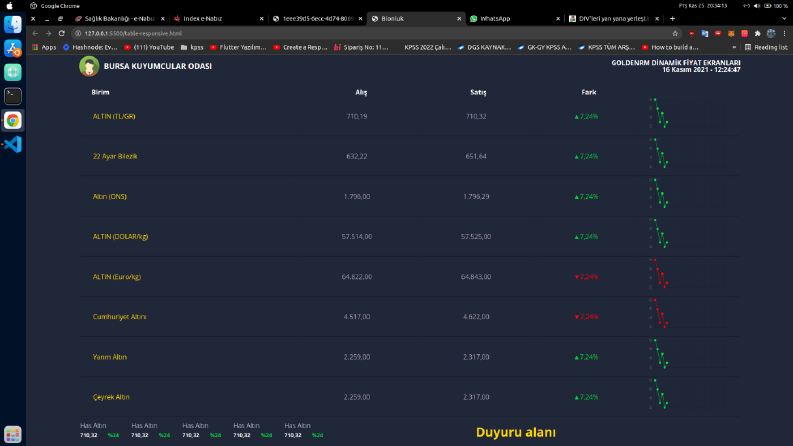Reload the page with refresh icon
Viewport: 793px width, 446px height.
point(62,33)
